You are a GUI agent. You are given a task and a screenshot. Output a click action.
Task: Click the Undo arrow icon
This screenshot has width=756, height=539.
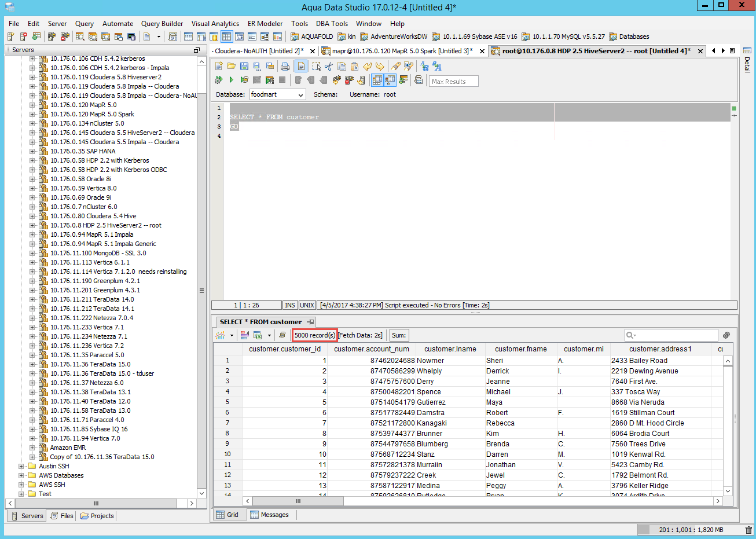tap(367, 66)
